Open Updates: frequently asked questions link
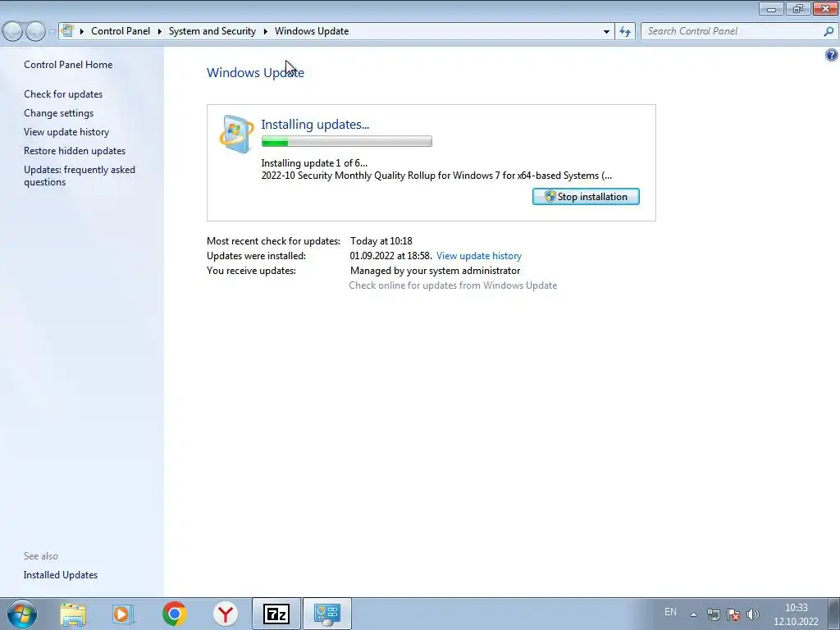The width and height of the screenshot is (840, 630). 80,176
